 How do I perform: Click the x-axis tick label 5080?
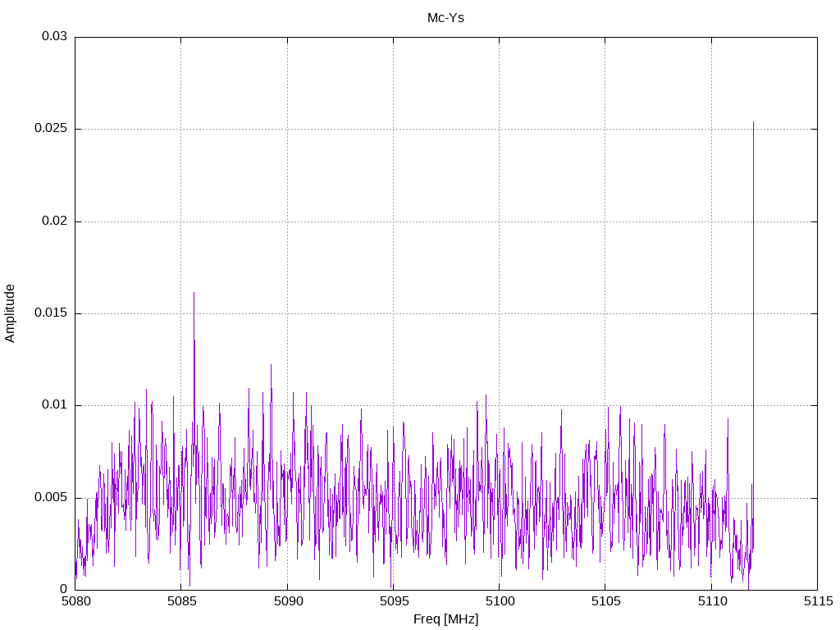coord(75,601)
